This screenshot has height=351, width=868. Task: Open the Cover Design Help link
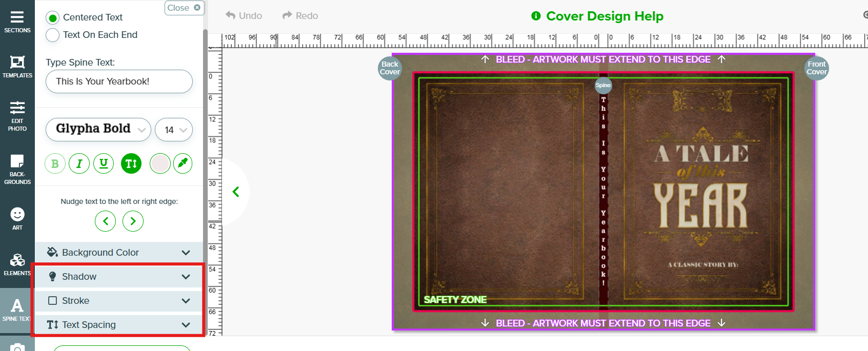tap(604, 16)
